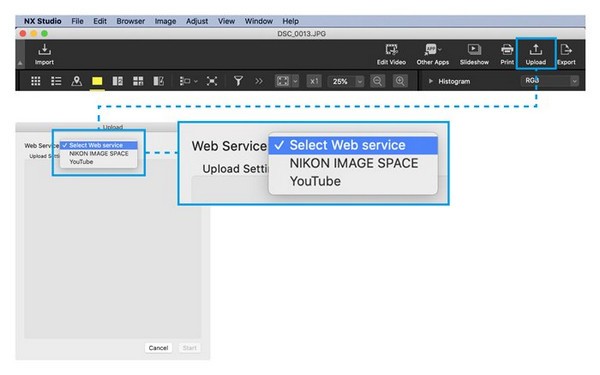The height and width of the screenshot is (375, 600).
Task: Click the Import icon in toolbar
Action: pos(44,54)
